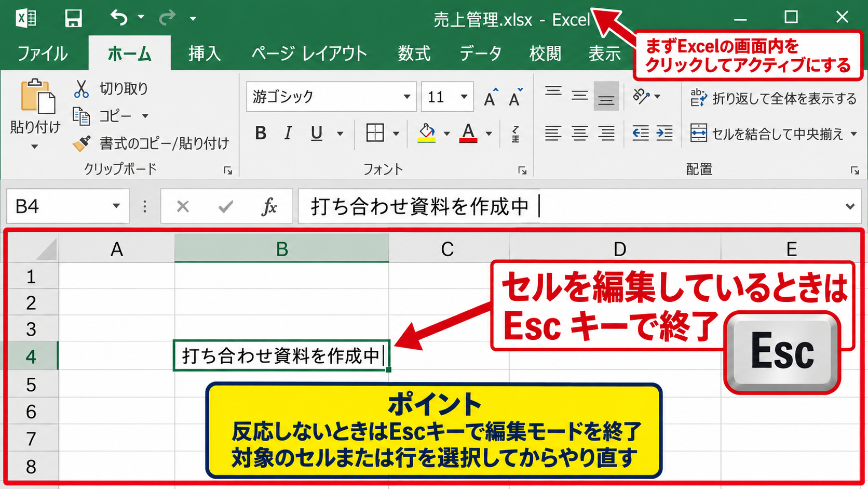Apply the yellow fill color

tap(427, 133)
